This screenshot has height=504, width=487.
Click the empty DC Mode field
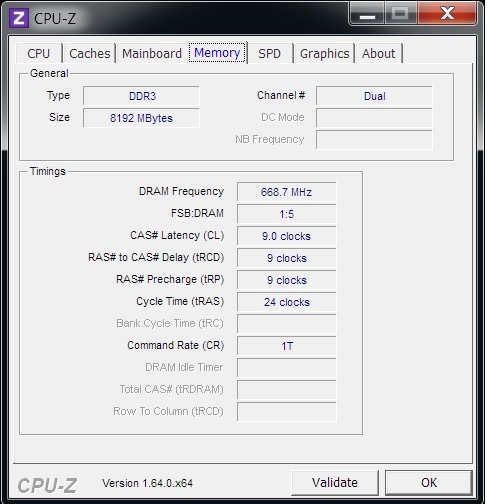[374, 118]
